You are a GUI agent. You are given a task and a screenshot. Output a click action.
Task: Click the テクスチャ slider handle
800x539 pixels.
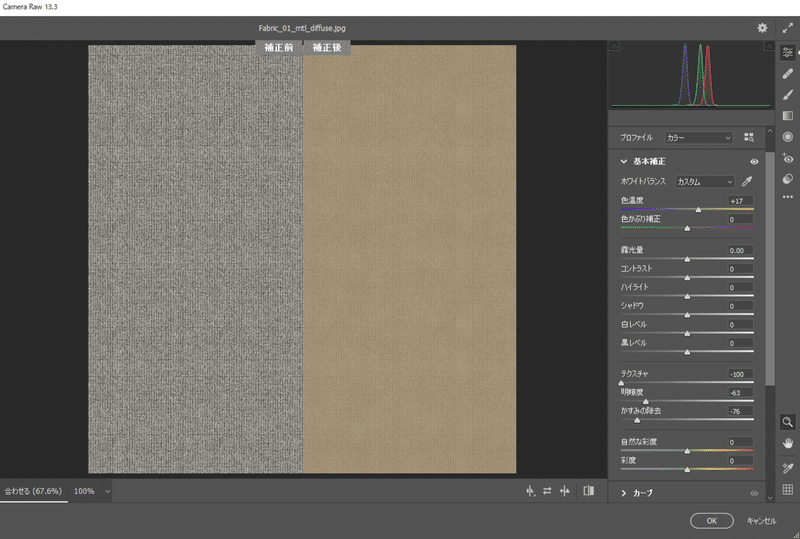pos(621,383)
